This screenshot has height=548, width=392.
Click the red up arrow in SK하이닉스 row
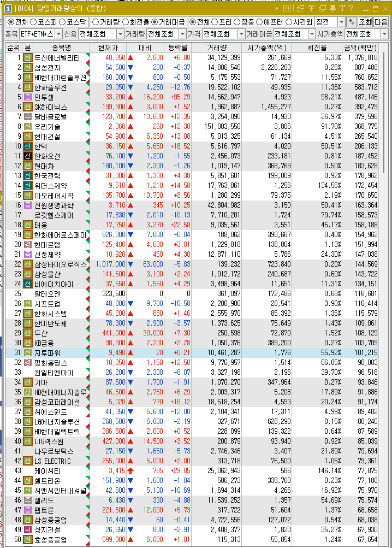tap(130, 107)
